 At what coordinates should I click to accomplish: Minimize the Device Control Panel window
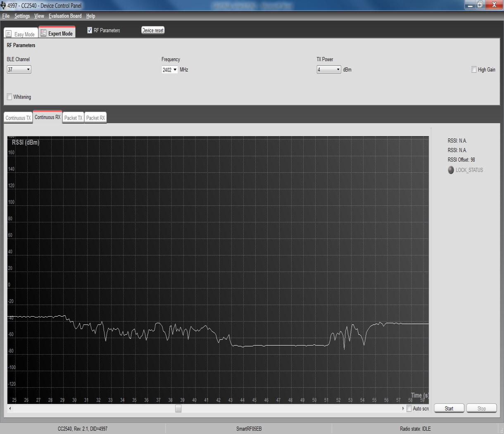tap(470, 5)
